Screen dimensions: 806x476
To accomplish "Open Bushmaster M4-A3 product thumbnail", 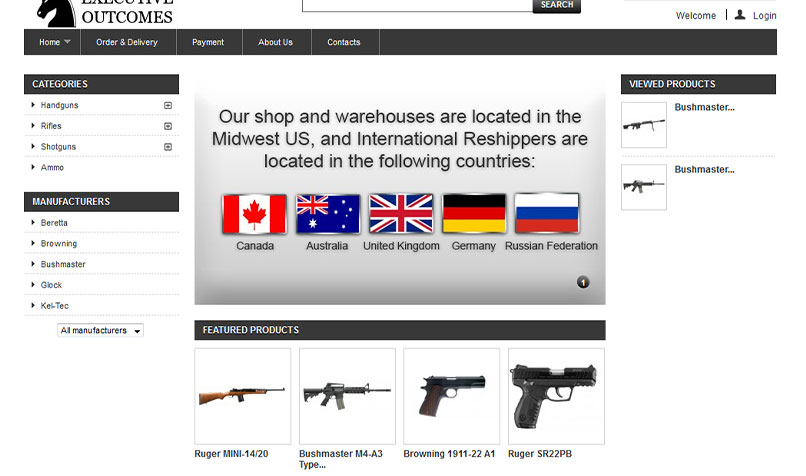I will click(347, 396).
